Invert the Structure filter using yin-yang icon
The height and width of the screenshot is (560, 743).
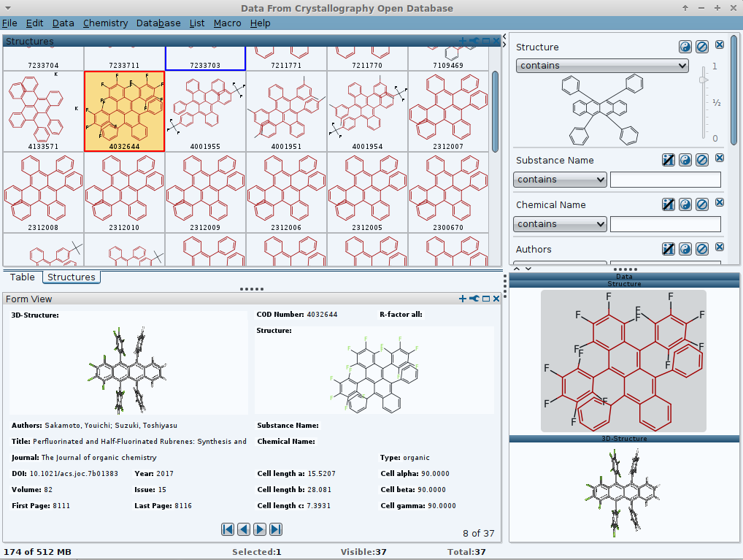[685, 47]
